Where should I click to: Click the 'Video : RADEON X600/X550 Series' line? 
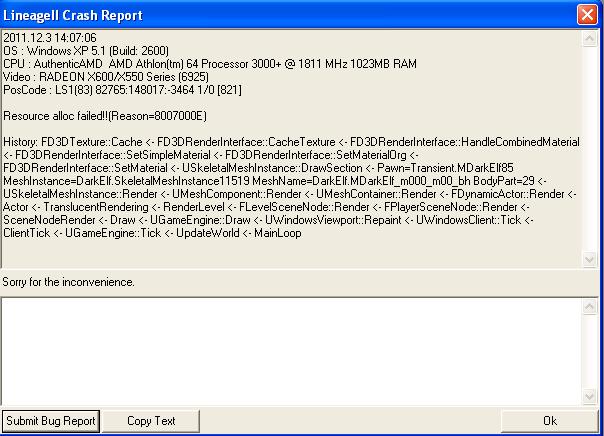click(106, 77)
